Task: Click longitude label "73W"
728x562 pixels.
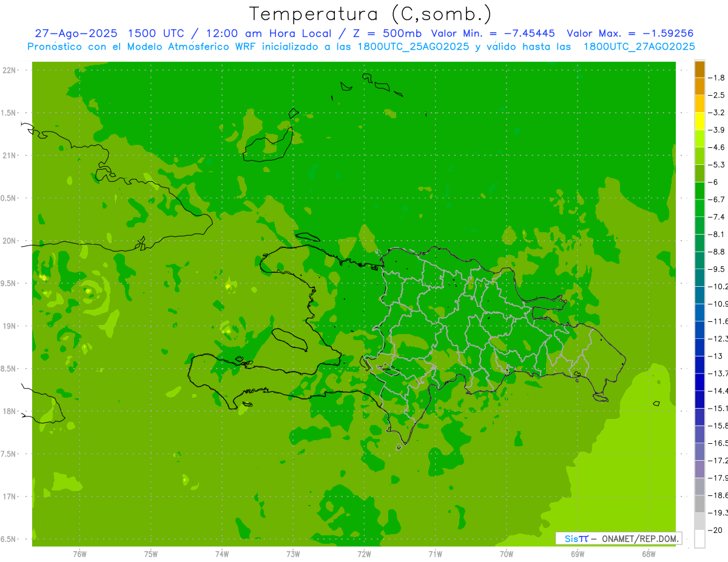Action: [x=293, y=554]
